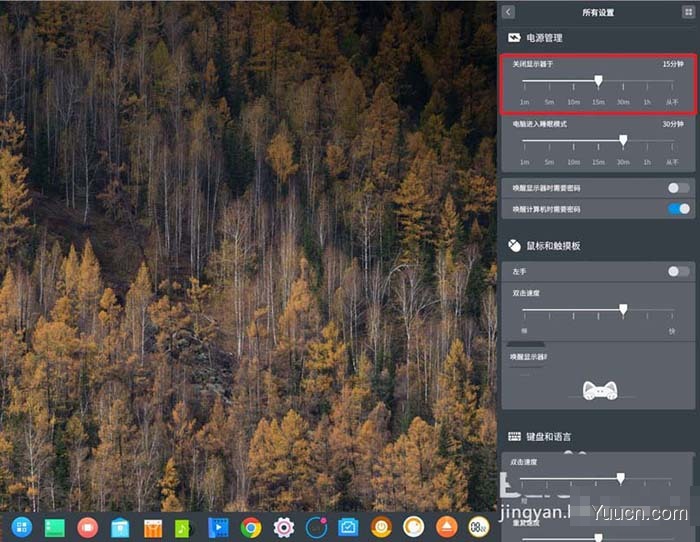Open the blue Launcher icon in the dock

pyautogui.click(x=22, y=527)
